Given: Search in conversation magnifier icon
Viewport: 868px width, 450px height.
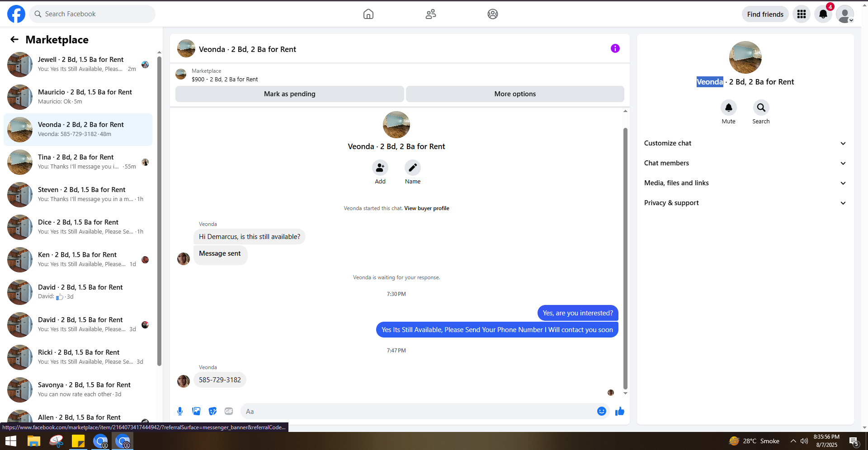Looking at the screenshot, I should coord(761,108).
